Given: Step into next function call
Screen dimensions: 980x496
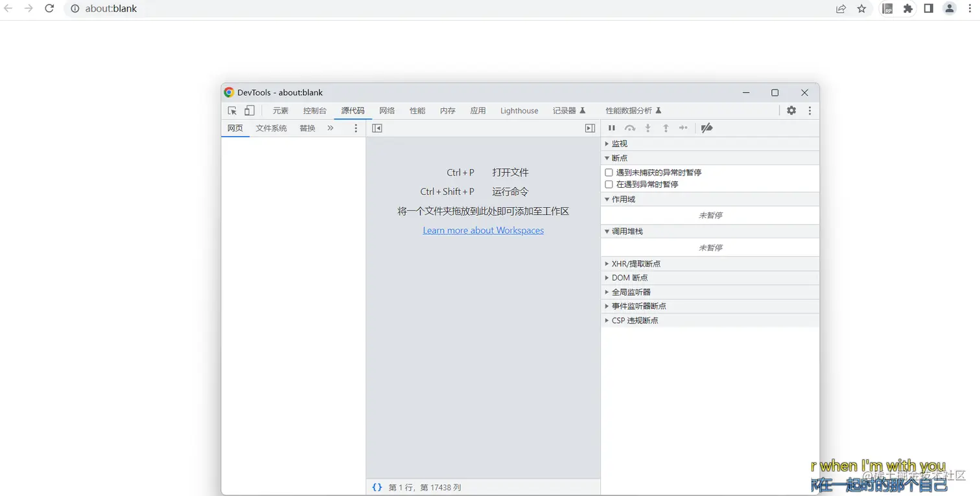Looking at the screenshot, I should pos(647,128).
